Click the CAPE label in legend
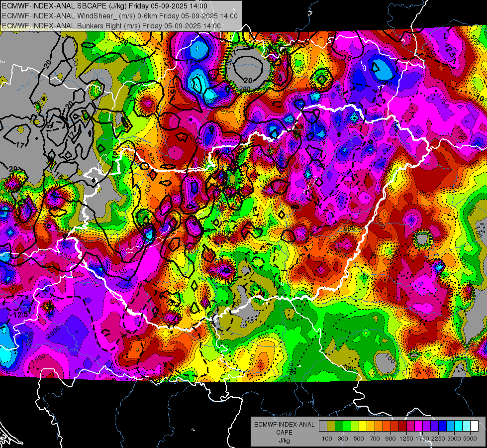This screenshot has height=448, width=487. 284,432
